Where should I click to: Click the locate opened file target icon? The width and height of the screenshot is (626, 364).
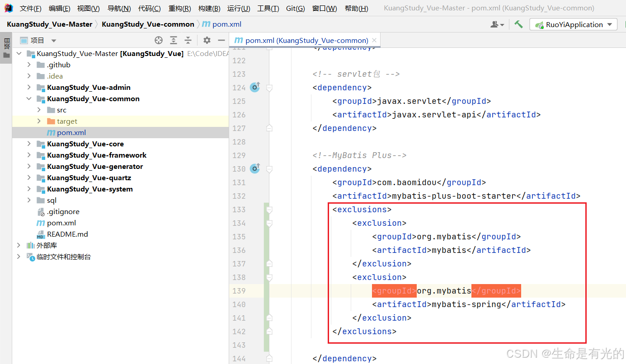coord(159,40)
